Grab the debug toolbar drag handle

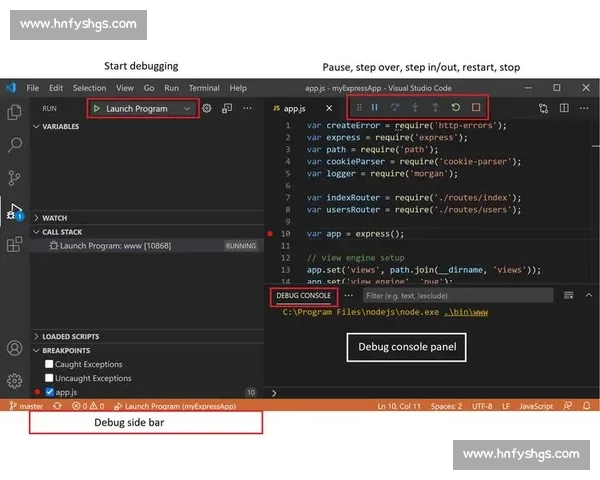(x=359, y=107)
